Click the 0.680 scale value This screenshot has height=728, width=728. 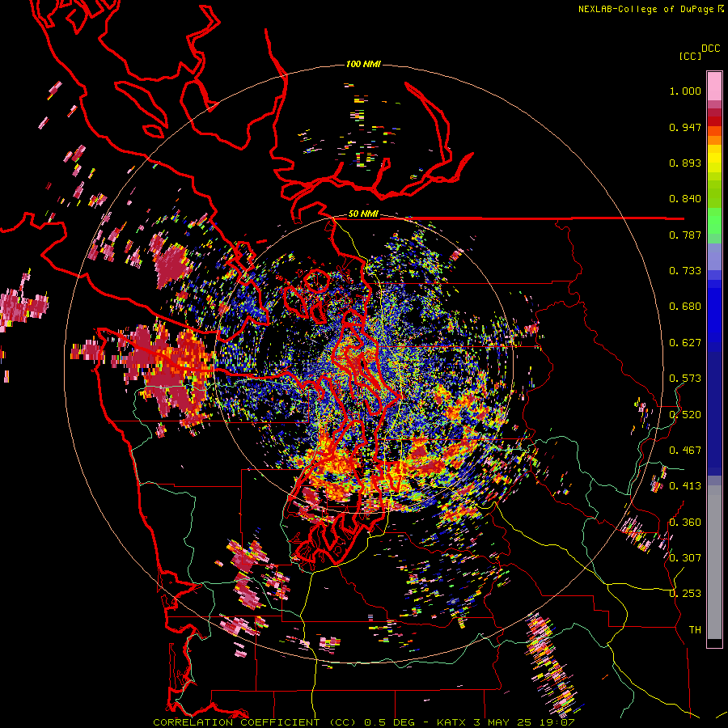click(x=685, y=307)
